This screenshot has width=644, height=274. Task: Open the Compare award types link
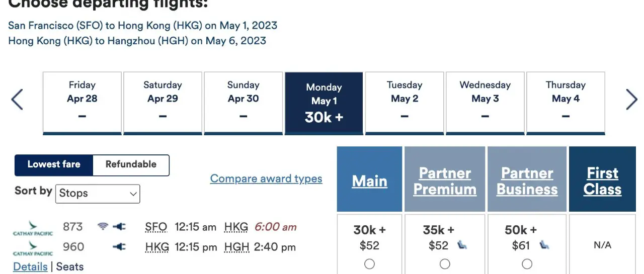266,178
